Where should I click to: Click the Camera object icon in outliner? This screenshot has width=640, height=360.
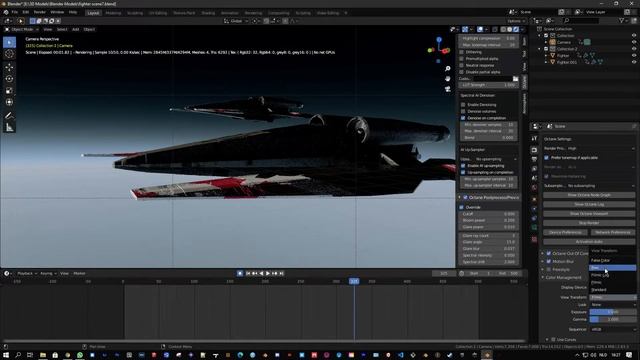[553, 42]
